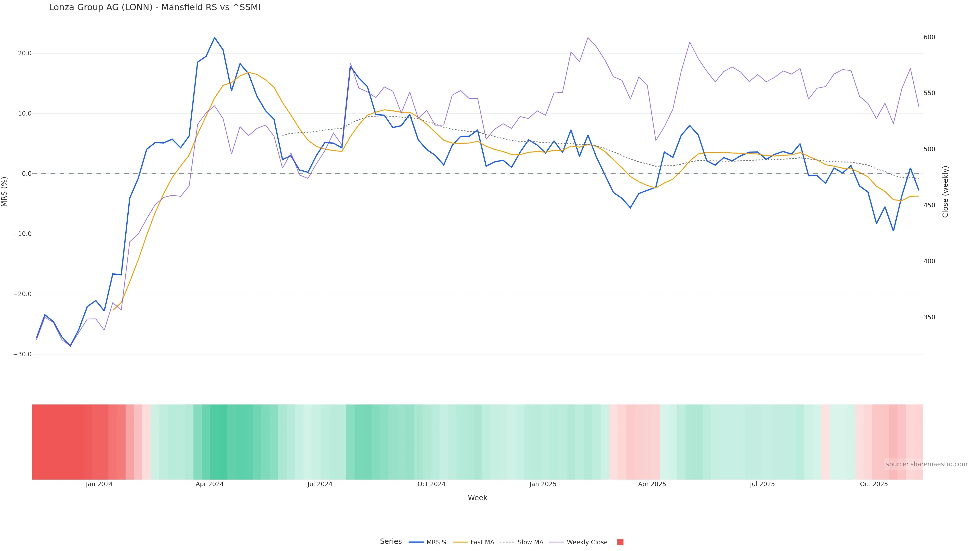Click the MRS (%) y-axis title

click(5, 192)
